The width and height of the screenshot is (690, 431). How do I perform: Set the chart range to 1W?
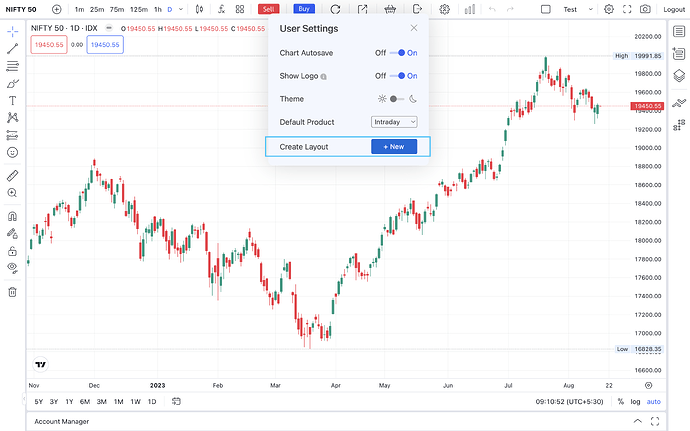(x=136, y=402)
